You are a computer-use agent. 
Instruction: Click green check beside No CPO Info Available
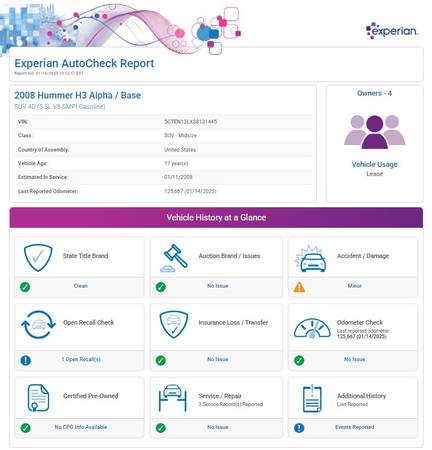tap(25, 428)
